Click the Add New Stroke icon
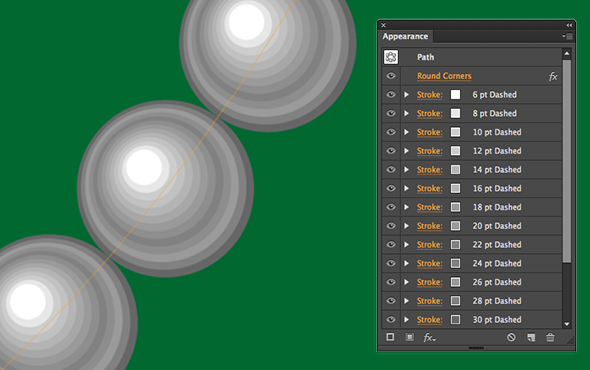This screenshot has width=590, height=370. [x=390, y=337]
